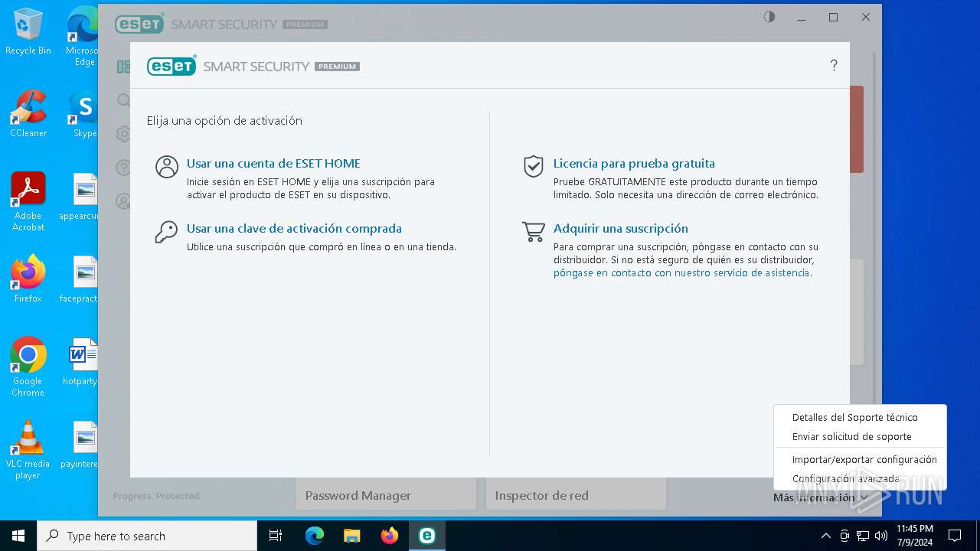Open the appearcur image file on desktop
The image size is (980, 551).
tap(80, 197)
